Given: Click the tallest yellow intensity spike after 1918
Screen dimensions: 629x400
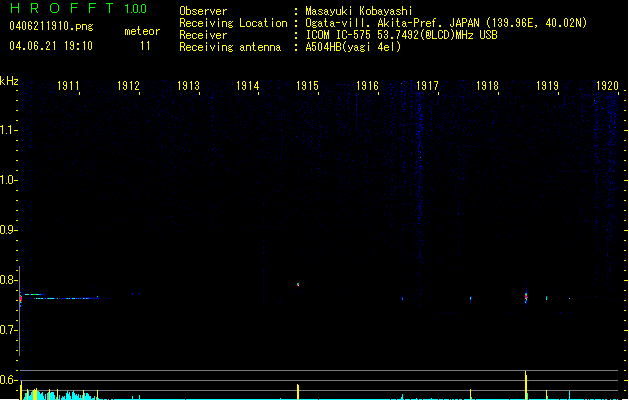Looking at the screenshot, I should click(x=526, y=385).
